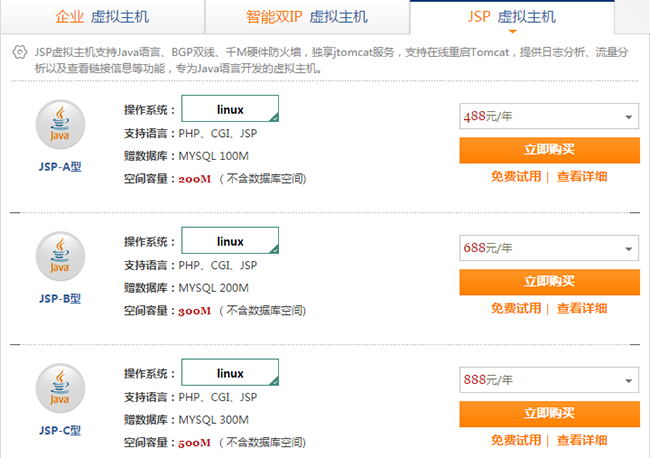
Task: Switch to the 智能双IP 虚拟主机 tab
Action: point(306,17)
